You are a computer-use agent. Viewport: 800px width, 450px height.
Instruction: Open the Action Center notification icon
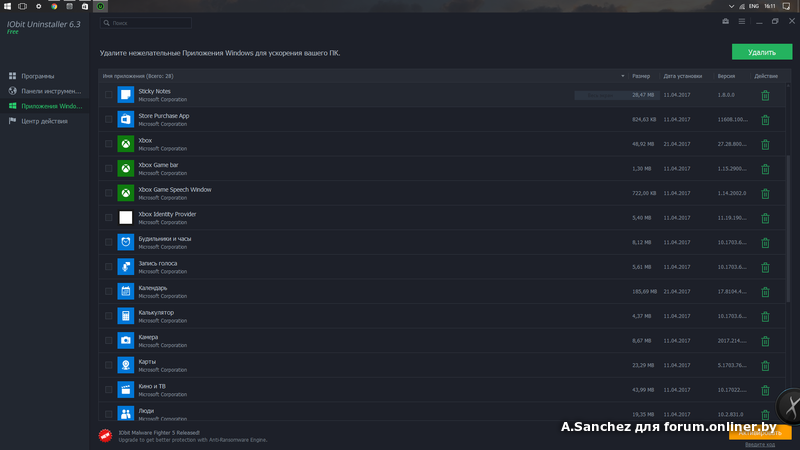[x=786, y=6]
